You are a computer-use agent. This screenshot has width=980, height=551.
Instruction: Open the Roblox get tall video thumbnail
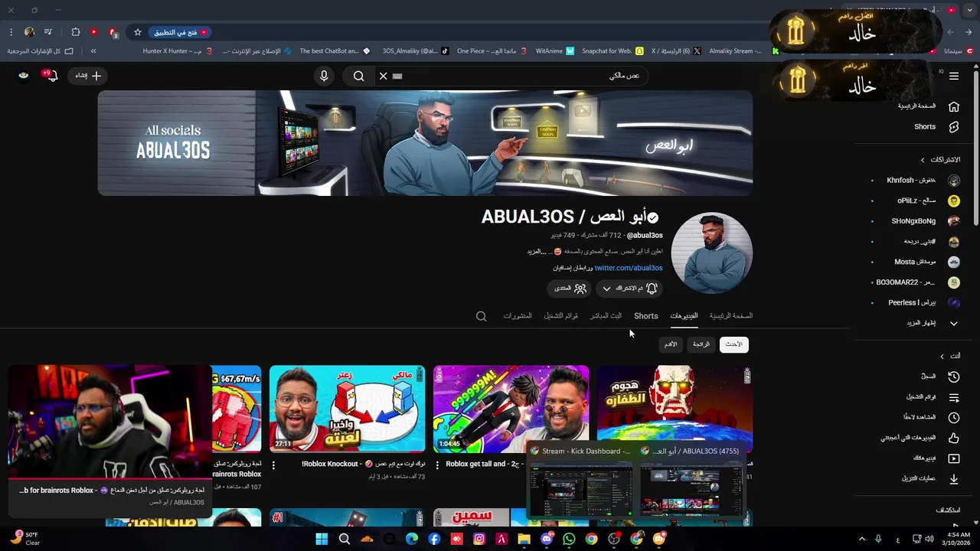511,409
